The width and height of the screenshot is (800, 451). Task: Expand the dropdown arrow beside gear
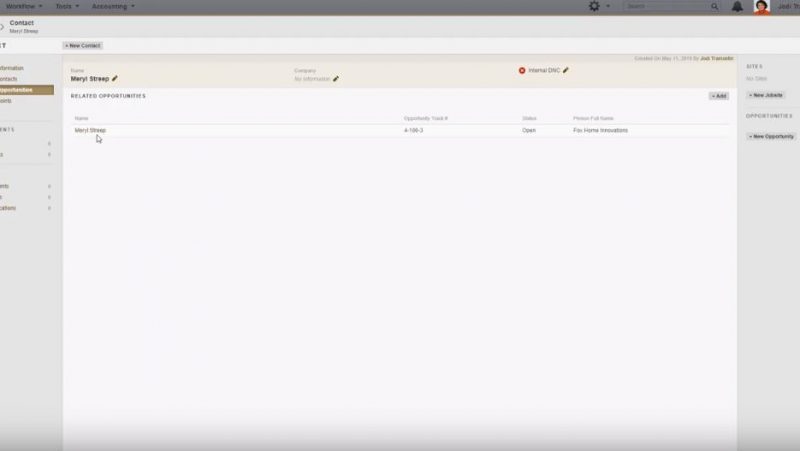pyautogui.click(x=608, y=6)
